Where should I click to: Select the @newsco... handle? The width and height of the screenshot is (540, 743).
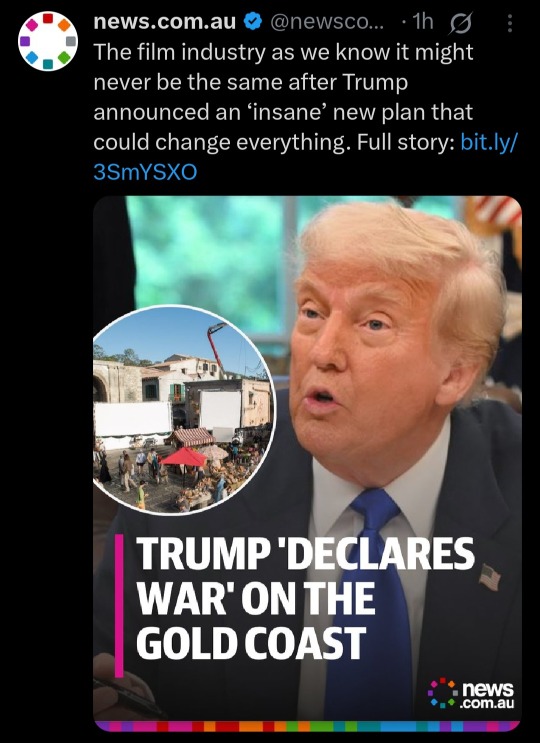tap(327, 21)
